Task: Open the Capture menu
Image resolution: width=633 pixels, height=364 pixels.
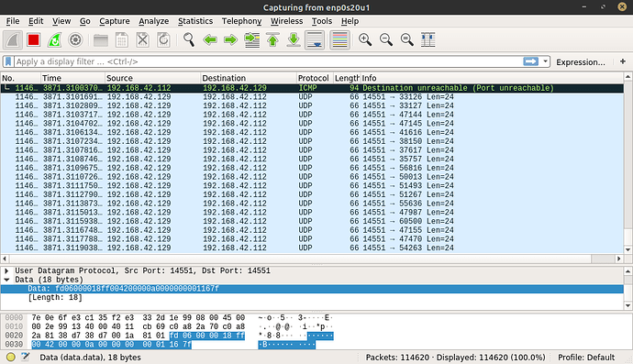Action: tap(115, 21)
